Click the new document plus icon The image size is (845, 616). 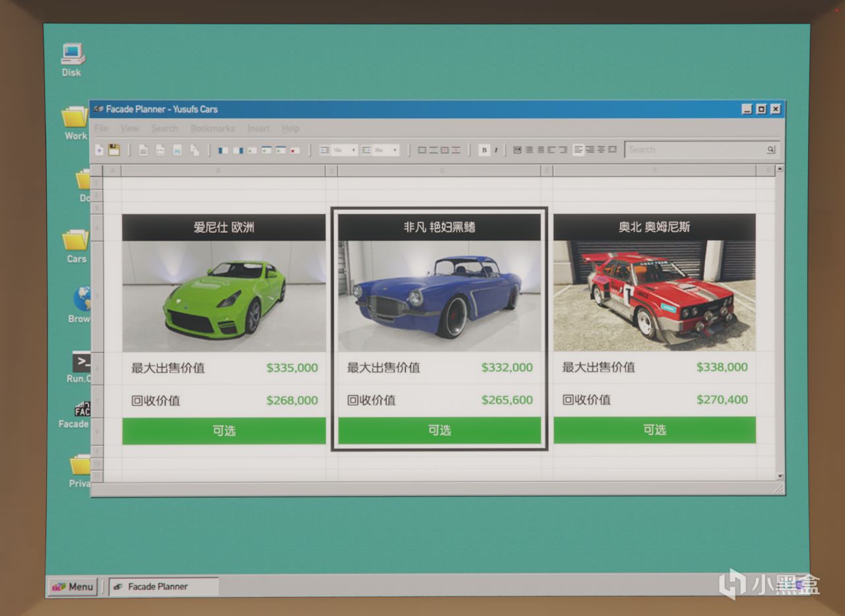point(99,150)
